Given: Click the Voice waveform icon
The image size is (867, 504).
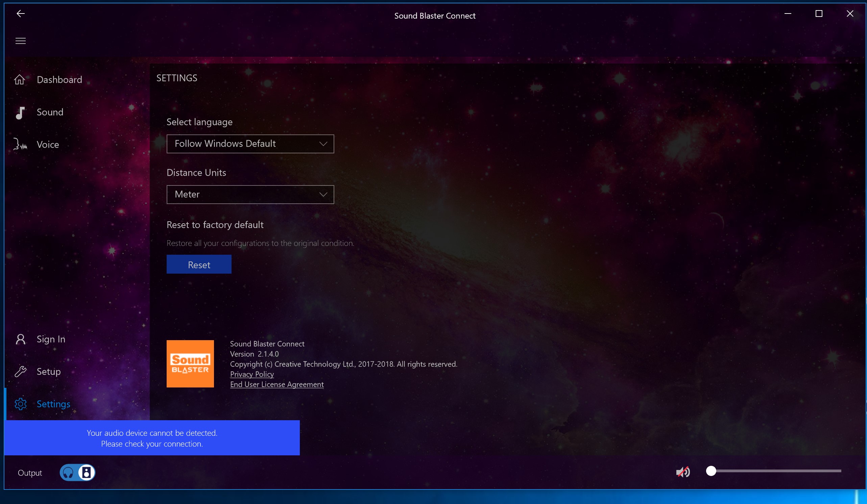Looking at the screenshot, I should pyautogui.click(x=20, y=144).
